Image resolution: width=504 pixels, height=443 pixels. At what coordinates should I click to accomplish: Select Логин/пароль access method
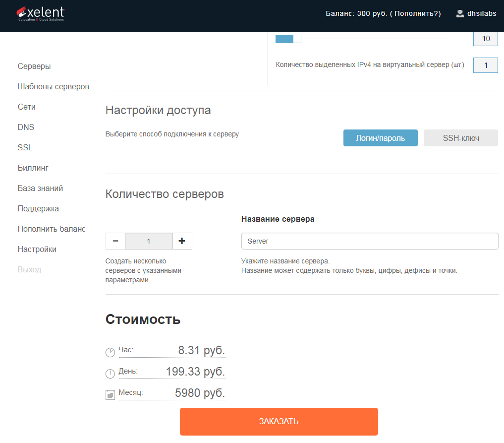pyautogui.click(x=380, y=138)
